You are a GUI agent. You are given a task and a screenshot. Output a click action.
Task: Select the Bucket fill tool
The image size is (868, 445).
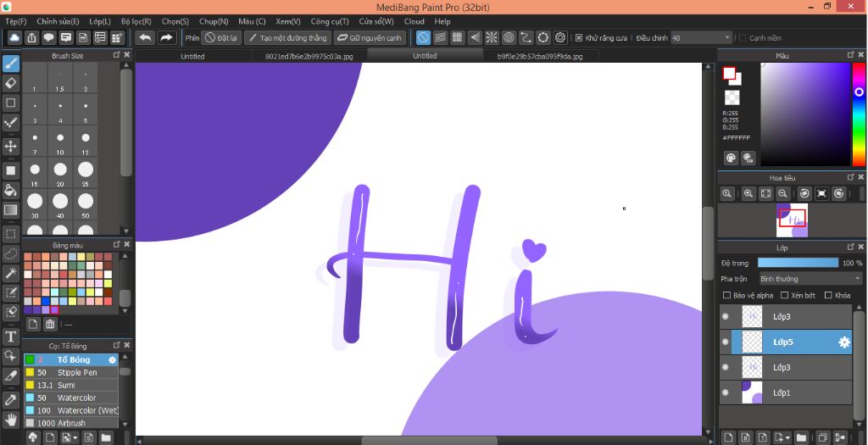tap(10, 191)
